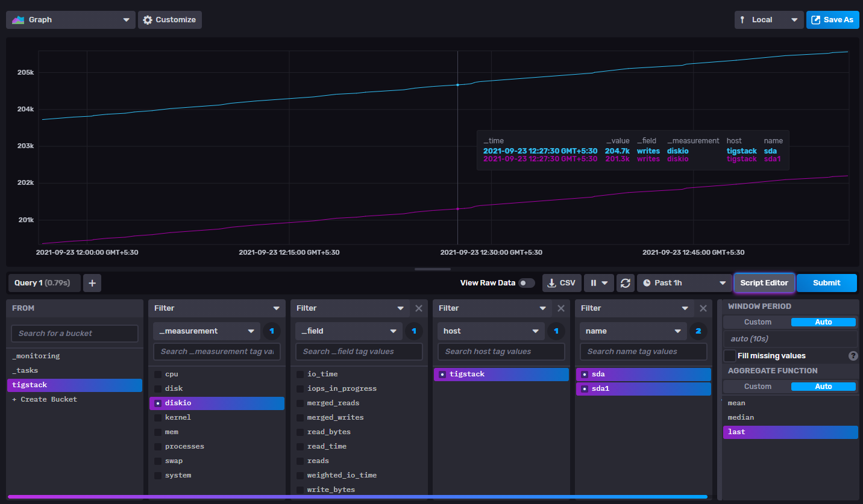
Task: Click the Save As button
Action: (x=833, y=19)
